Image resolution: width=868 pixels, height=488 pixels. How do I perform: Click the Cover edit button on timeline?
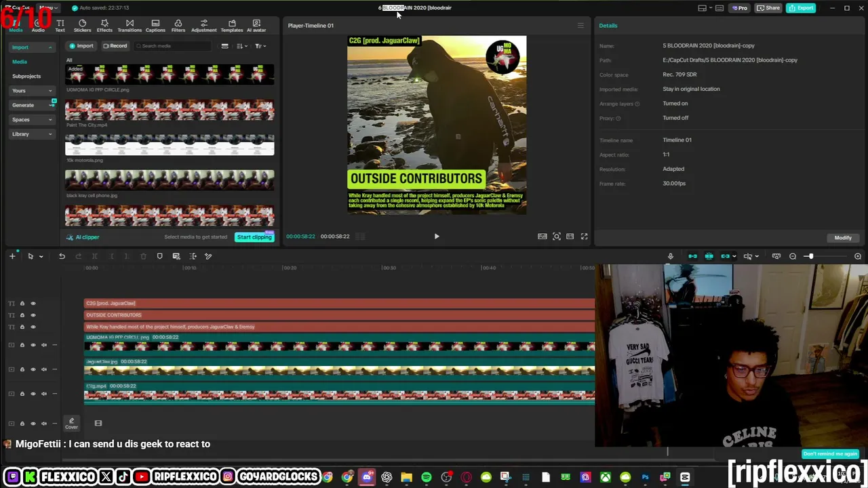[71, 423]
